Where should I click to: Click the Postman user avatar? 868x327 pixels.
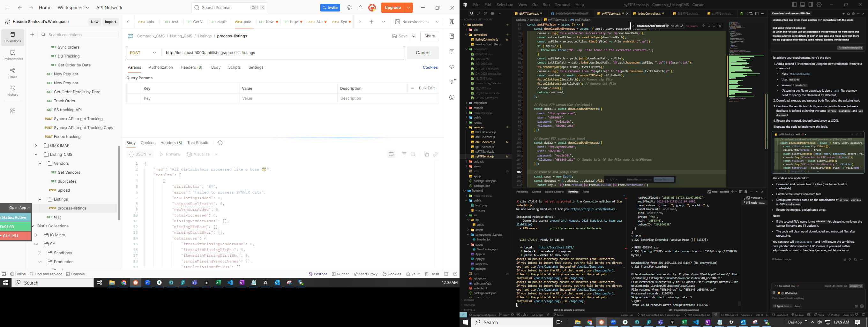coord(372,8)
